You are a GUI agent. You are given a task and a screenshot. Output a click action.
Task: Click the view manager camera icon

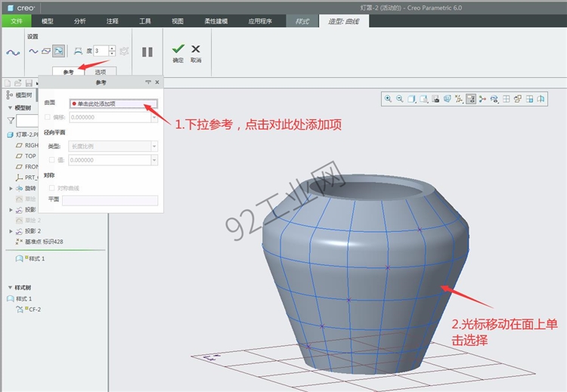click(x=435, y=99)
